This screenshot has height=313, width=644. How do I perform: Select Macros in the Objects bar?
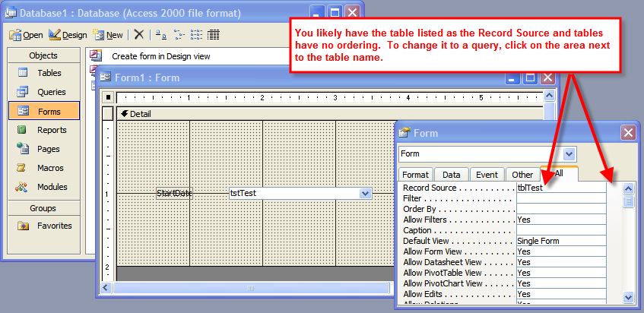click(x=44, y=168)
